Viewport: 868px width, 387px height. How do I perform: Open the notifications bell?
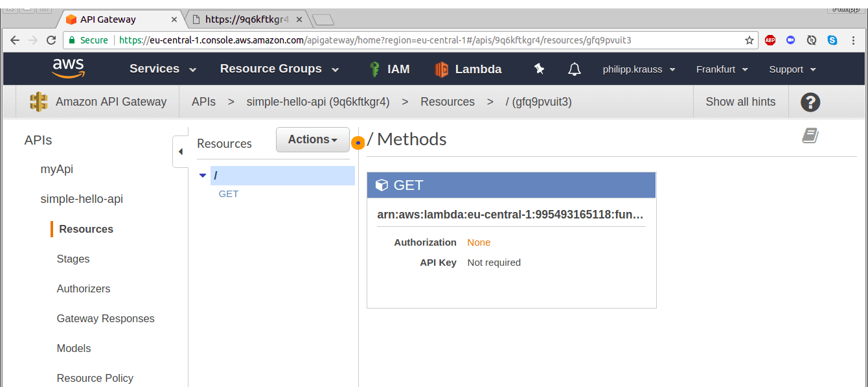[x=574, y=69]
